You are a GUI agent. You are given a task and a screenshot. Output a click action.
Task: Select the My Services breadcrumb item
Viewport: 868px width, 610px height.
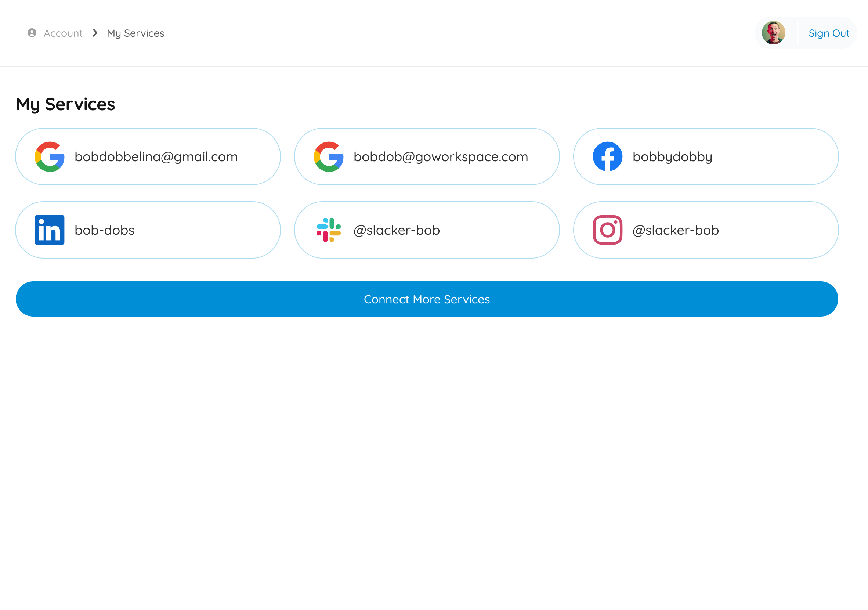[x=136, y=33]
